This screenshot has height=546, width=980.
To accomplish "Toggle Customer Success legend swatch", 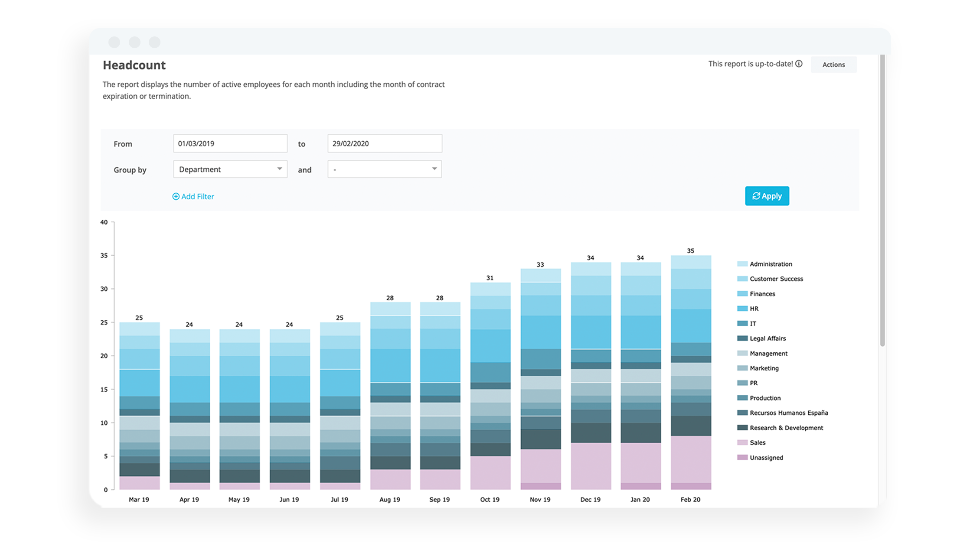I will click(742, 279).
